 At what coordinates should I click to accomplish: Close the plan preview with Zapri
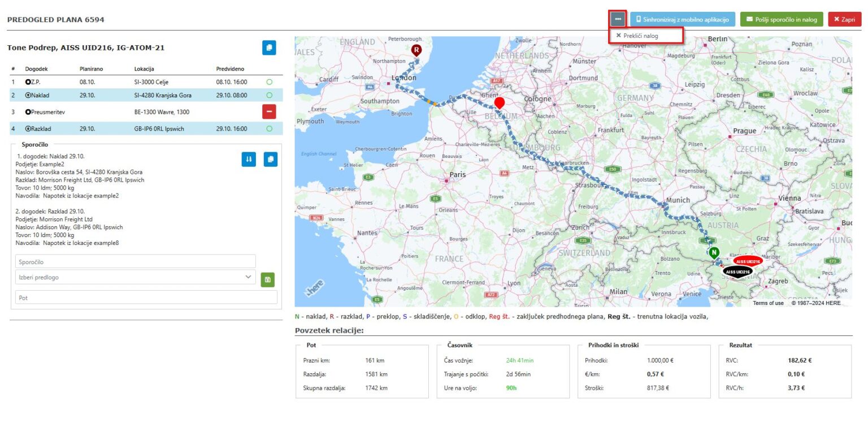point(844,19)
